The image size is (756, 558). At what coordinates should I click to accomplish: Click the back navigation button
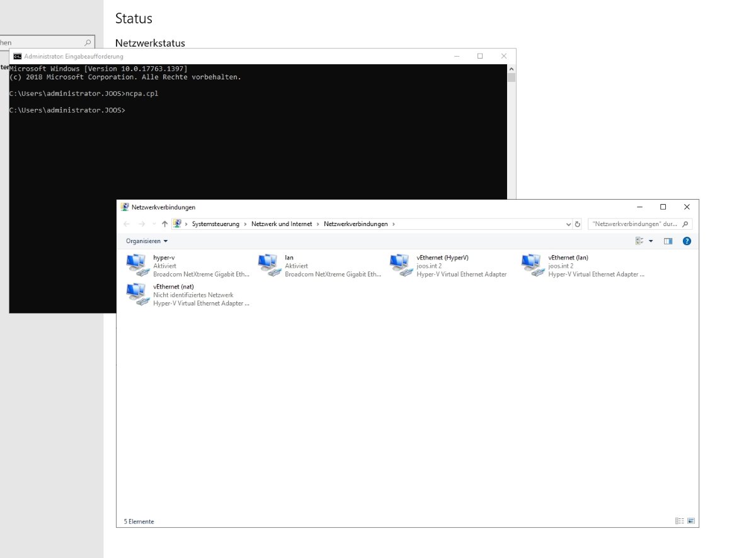[x=127, y=224]
